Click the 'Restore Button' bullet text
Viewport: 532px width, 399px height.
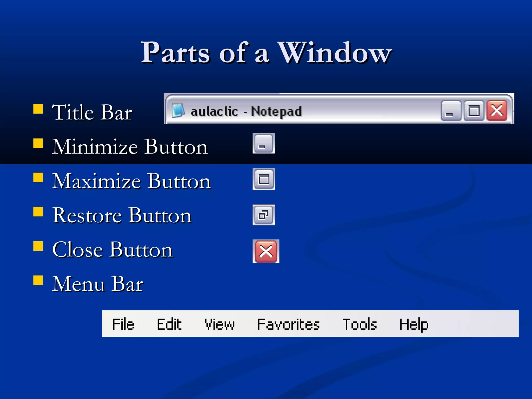click(122, 215)
